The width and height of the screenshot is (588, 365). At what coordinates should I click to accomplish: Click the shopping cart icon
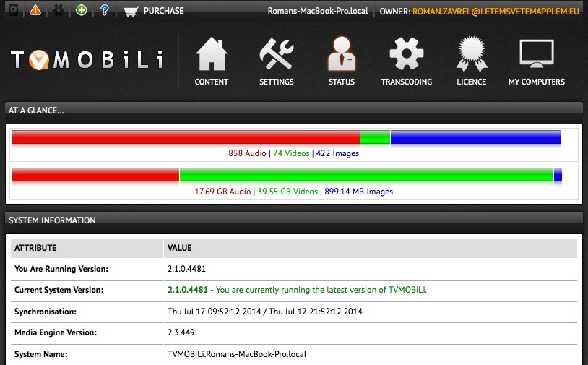coord(131,12)
